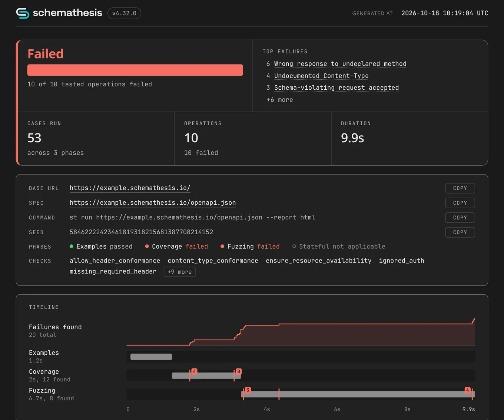Click the 'Fuzzing failed' phase status
Image resolution: width=504 pixels, height=420 pixels.
250,247
